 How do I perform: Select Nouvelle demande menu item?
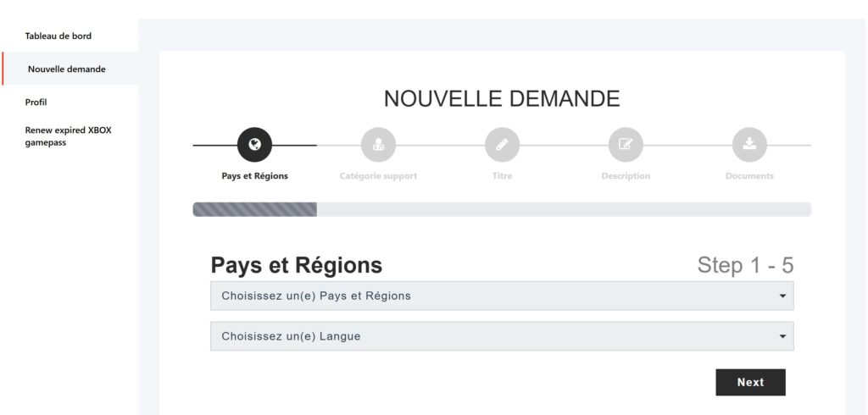[67, 69]
